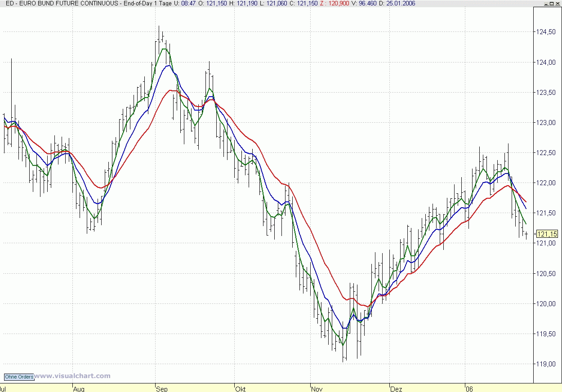Click the 121,50 price axis label
Viewport: 562px width, 392px height.
546,213
